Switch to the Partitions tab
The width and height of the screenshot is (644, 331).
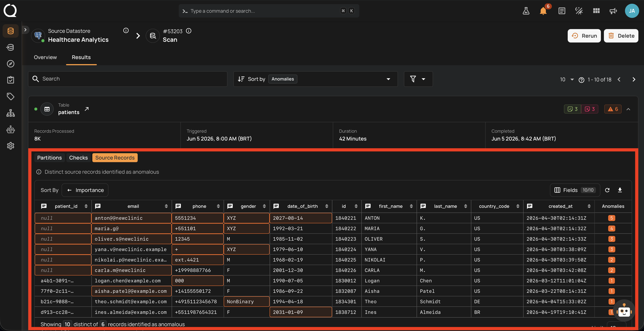49,158
